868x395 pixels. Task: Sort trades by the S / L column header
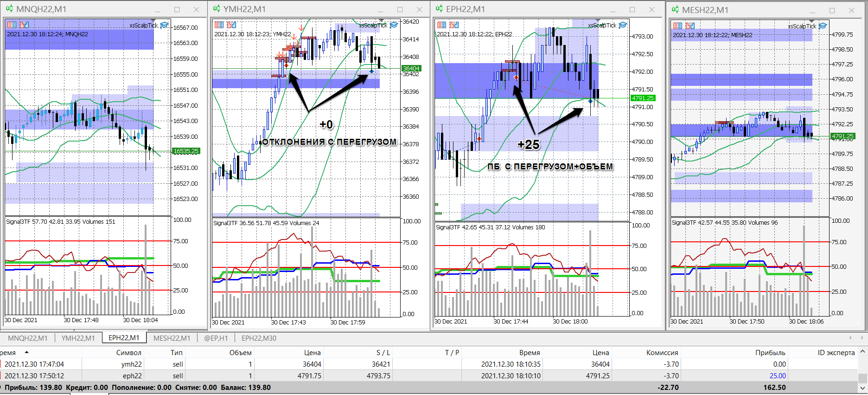pyautogui.click(x=383, y=353)
